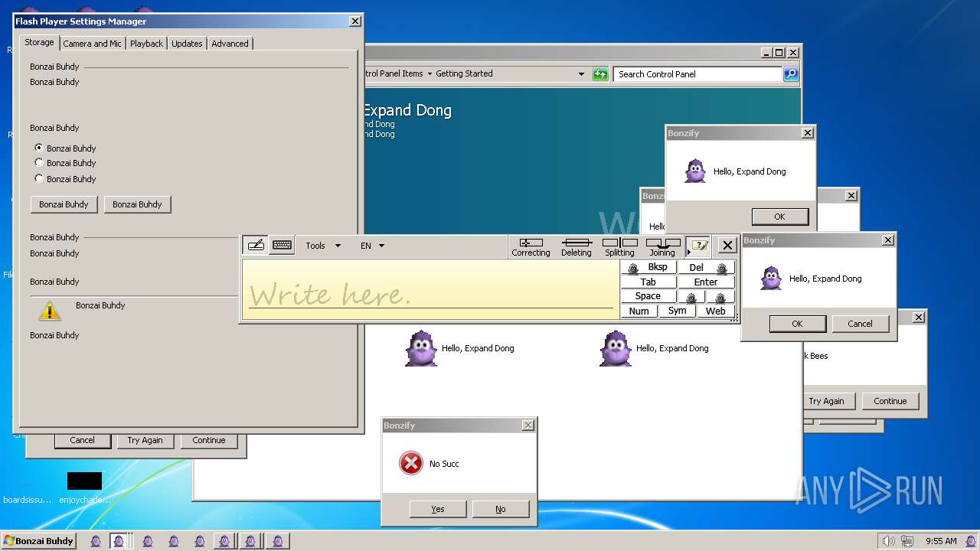
Task: Open the network icon in system tray
Action: pyautogui.click(x=909, y=541)
